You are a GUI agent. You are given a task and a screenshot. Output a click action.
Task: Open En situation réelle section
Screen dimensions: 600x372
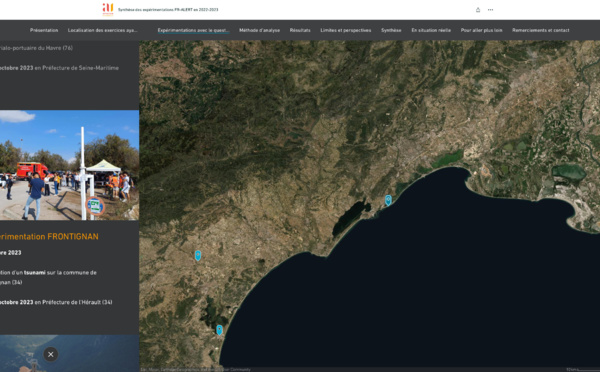[431, 30]
